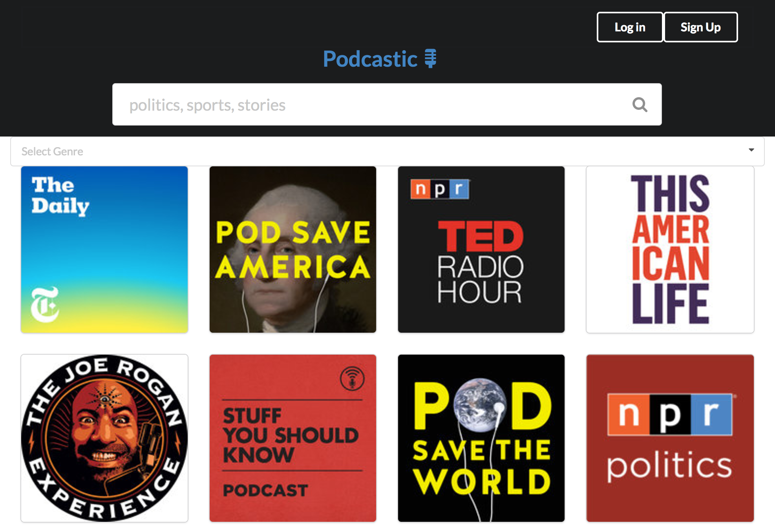Open This American Life podcast
This screenshot has height=532, width=775.
670,250
